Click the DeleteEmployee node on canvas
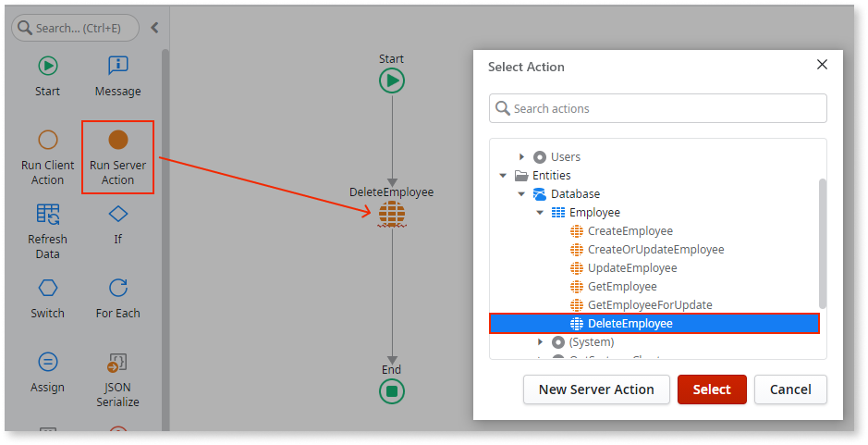Viewport: 868px width, 445px height. point(391,215)
